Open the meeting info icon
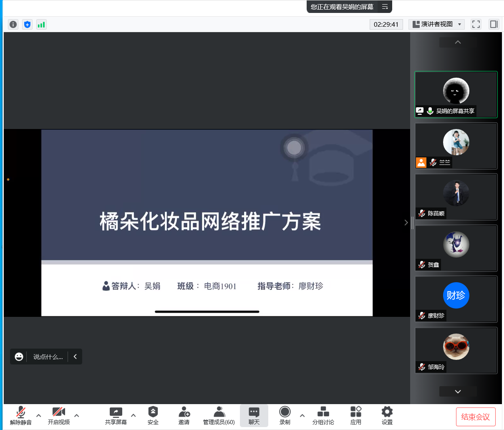 pos(13,24)
